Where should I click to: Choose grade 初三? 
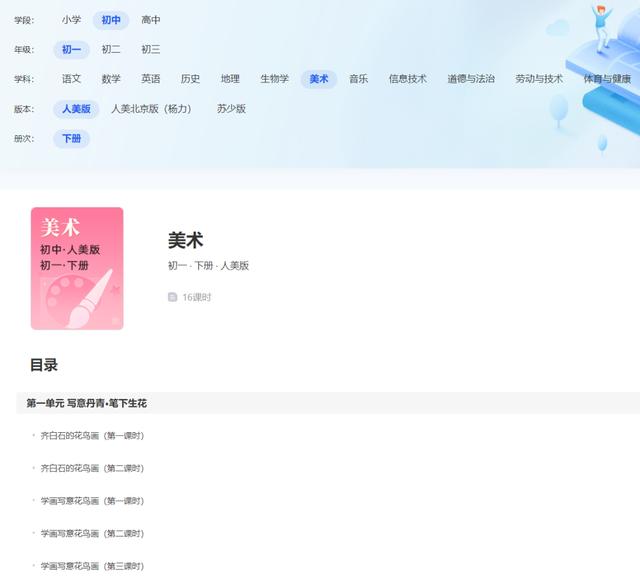pos(151,49)
